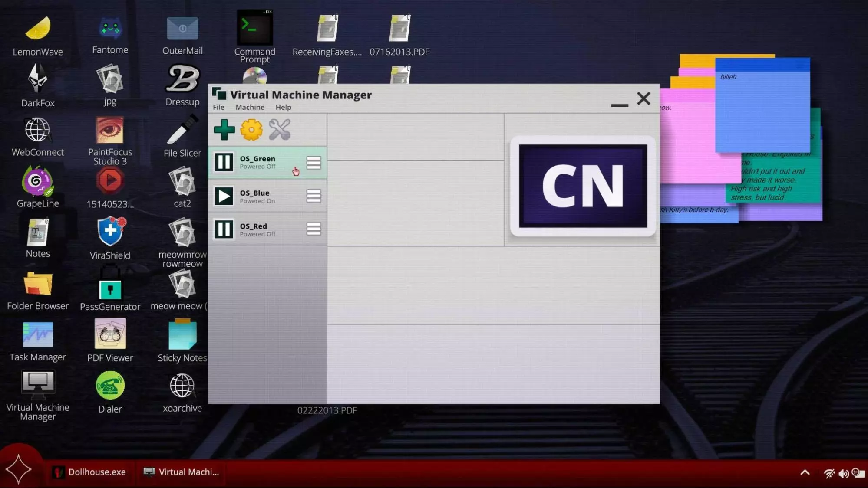Open the Machine menu
The width and height of the screenshot is (868, 488).
(250, 107)
